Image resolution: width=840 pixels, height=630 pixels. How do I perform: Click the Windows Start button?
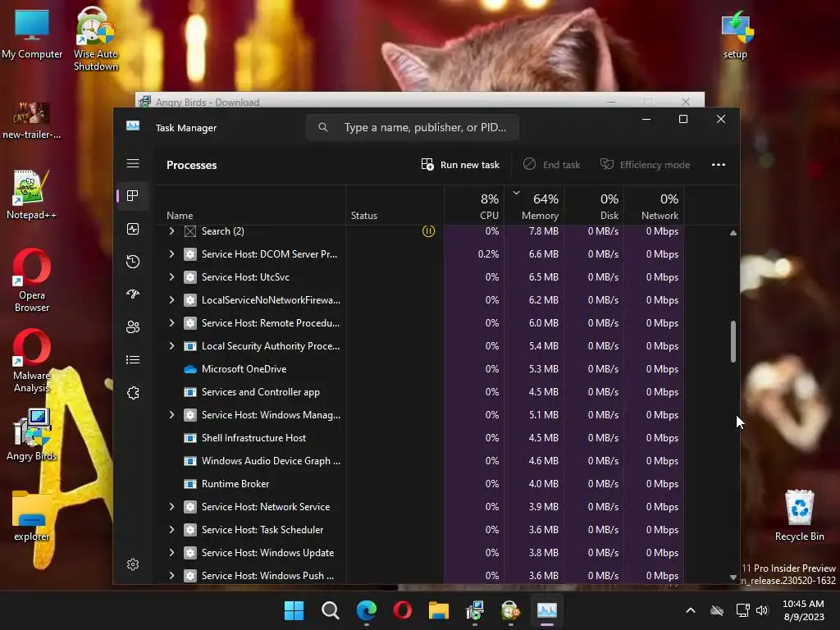(294, 610)
